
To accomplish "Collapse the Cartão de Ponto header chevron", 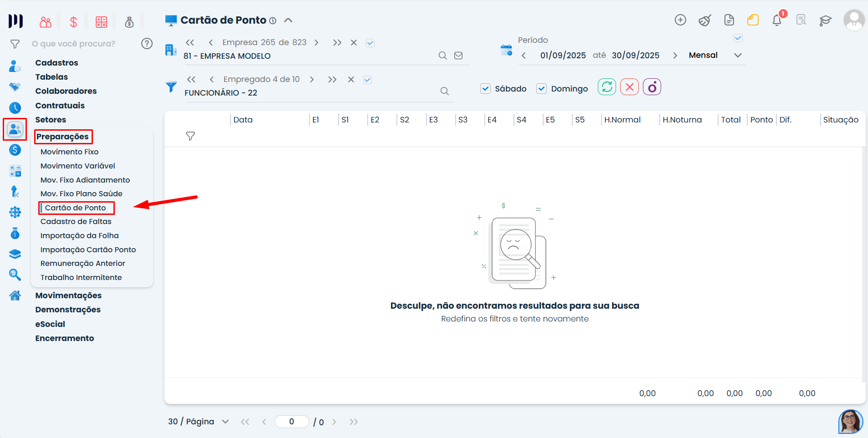I will point(288,20).
